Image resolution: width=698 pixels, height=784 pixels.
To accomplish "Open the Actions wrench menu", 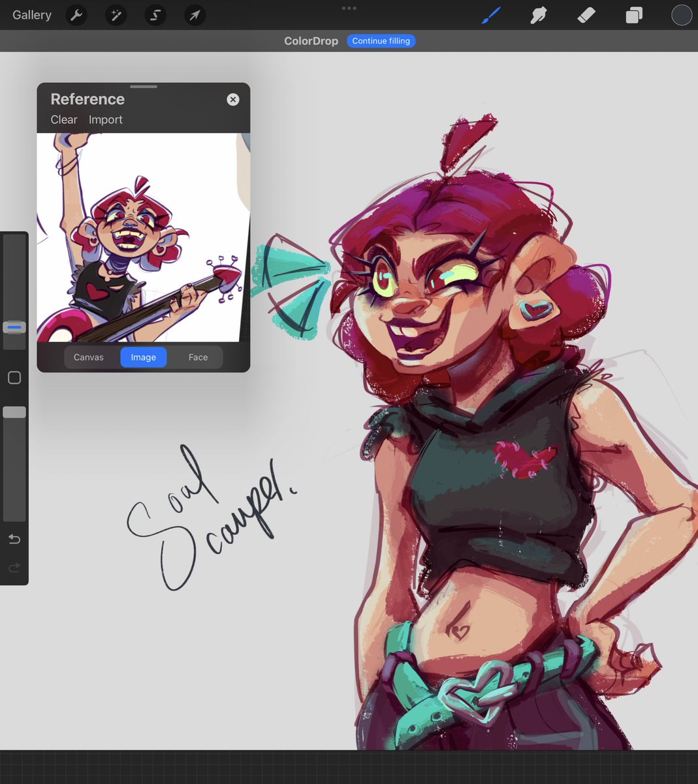I will (x=76, y=14).
